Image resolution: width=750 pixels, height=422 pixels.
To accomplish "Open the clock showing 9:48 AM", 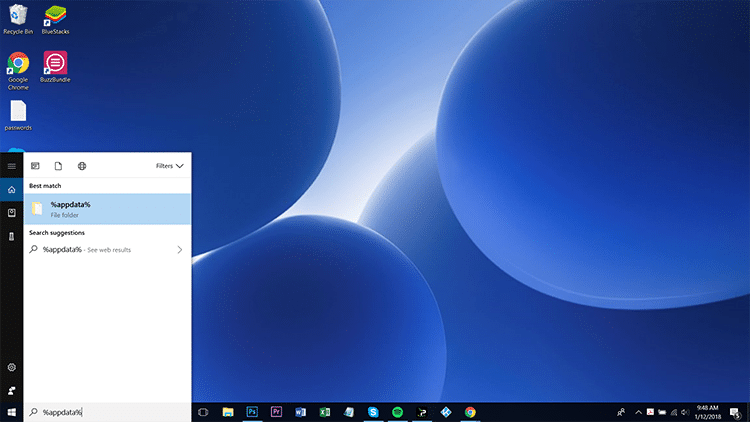I will [708, 412].
